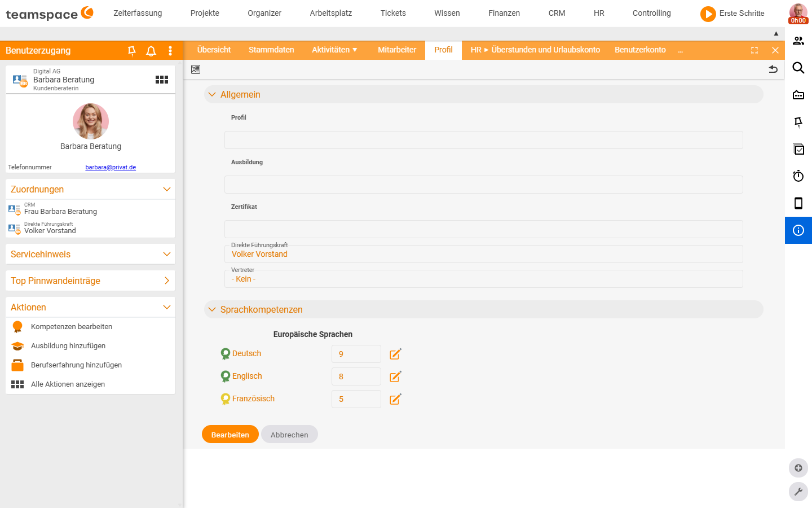
Task: Expand the Servicehinweis section
Action: (x=167, y=254)
